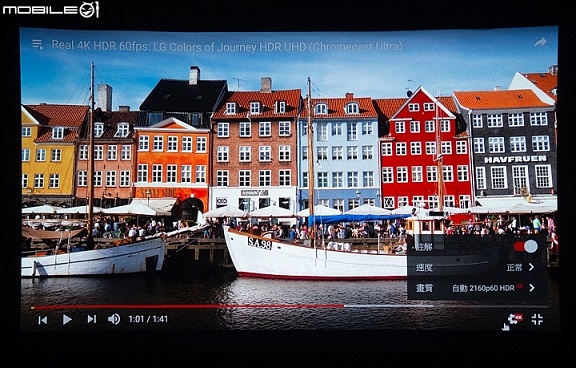This screenshot has width=576, height=368.
Task: Toggle the 註解 annotations switch
Action: (x=526, y=246)
